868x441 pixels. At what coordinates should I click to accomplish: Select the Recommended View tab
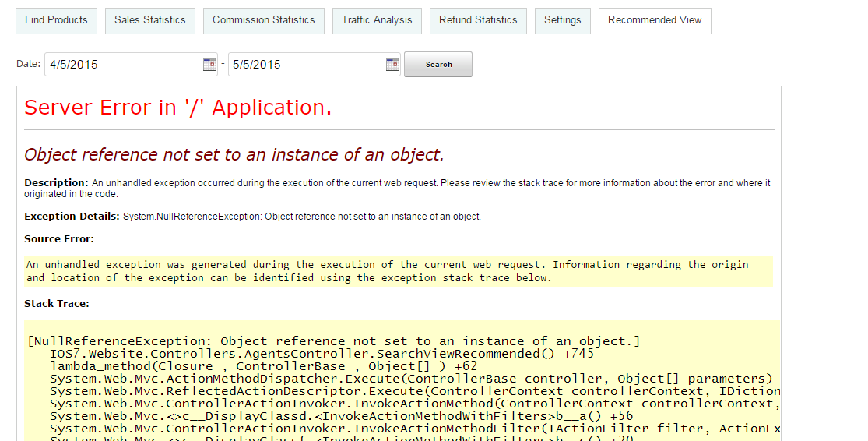click(655, 20)
